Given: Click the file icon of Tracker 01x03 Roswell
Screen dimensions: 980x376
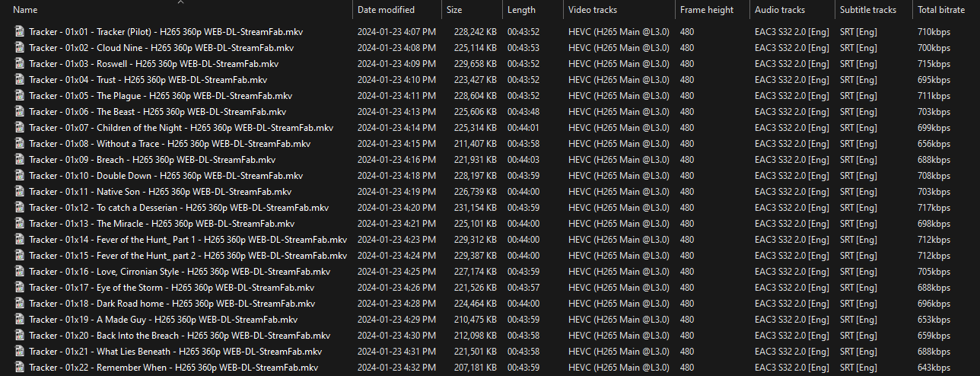Looking at the screenshot, I should [x=20, y=64].
